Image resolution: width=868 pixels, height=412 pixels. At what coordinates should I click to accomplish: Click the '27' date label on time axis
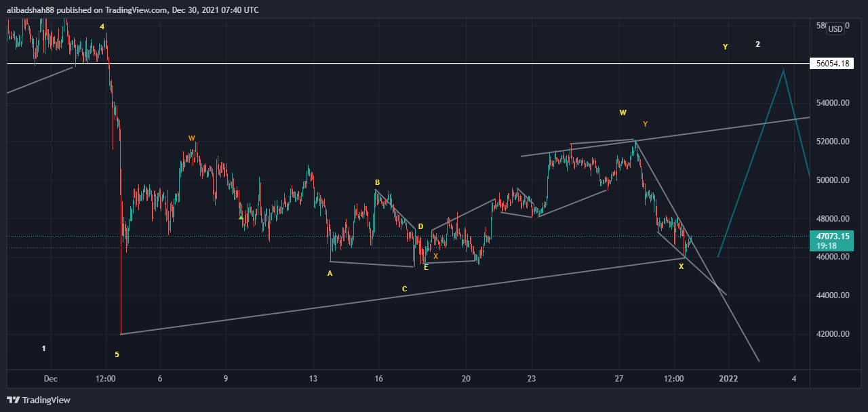(x=619, y=378)
